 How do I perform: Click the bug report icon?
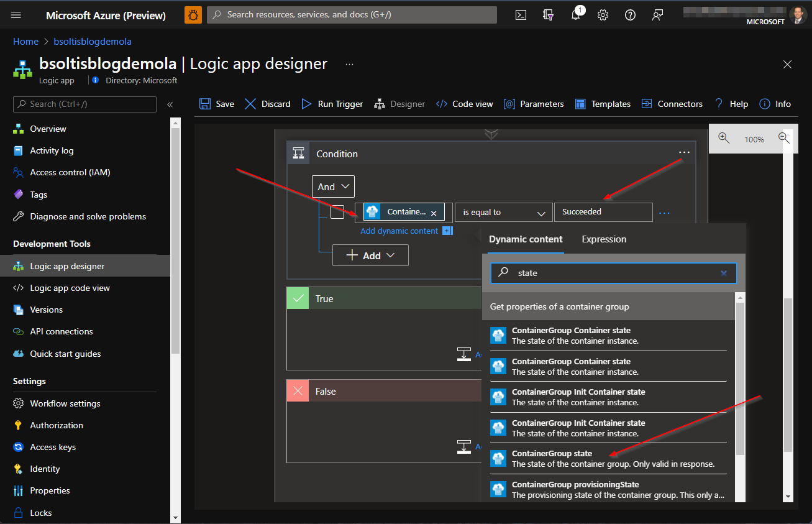click(193, 15)
